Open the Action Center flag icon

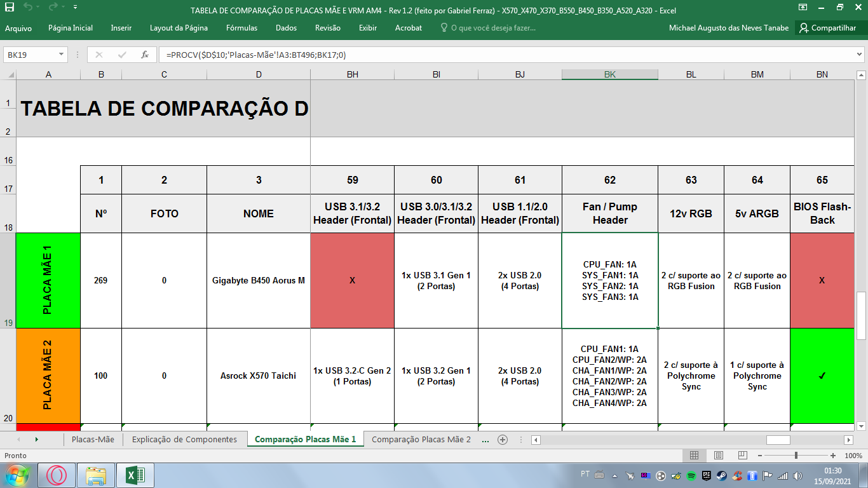point(768,475)
